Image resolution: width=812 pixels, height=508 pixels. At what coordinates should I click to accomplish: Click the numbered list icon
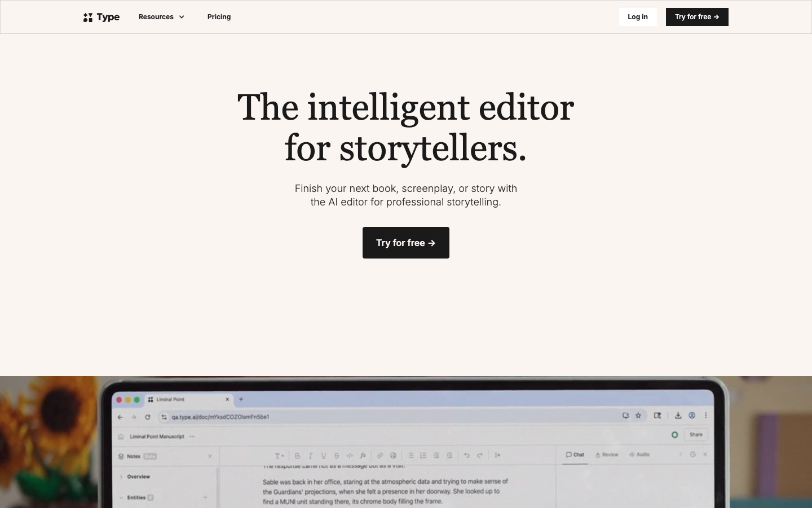423,456
